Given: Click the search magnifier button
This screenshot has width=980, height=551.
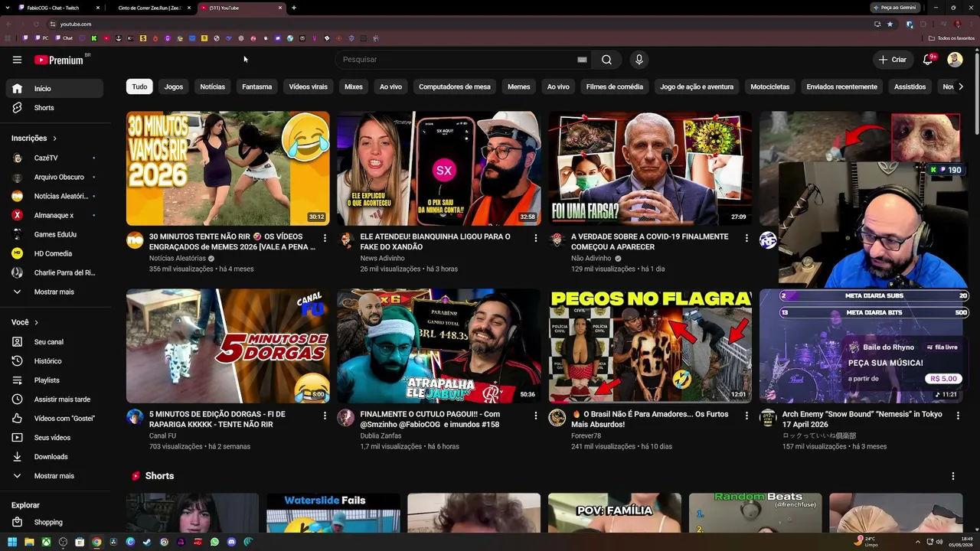Looking at the screenshot, I should tap(606, 60).
